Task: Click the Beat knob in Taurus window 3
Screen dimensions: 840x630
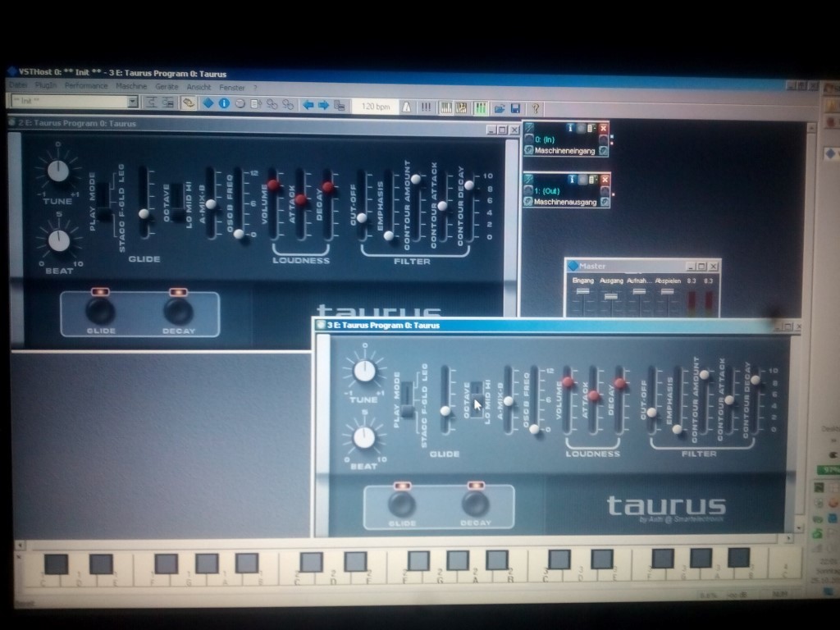Action: coord(364,438)
